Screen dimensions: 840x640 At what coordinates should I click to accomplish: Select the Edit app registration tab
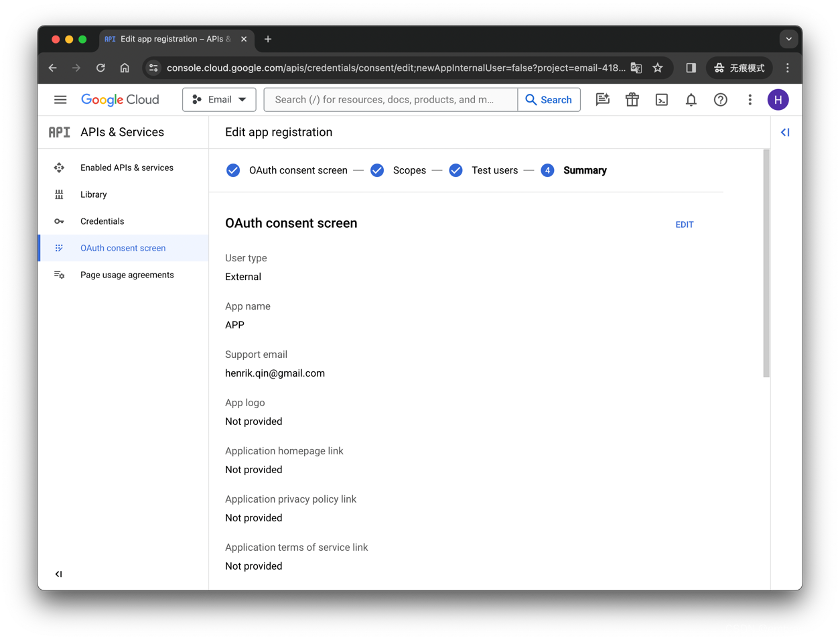(176, 39)
